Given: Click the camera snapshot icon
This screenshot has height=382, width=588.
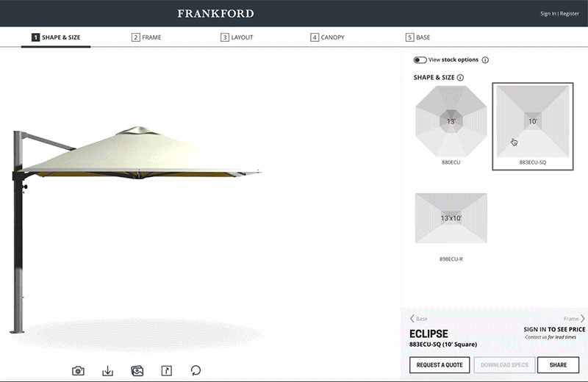Looking at the screenshot, I should 78,371.
